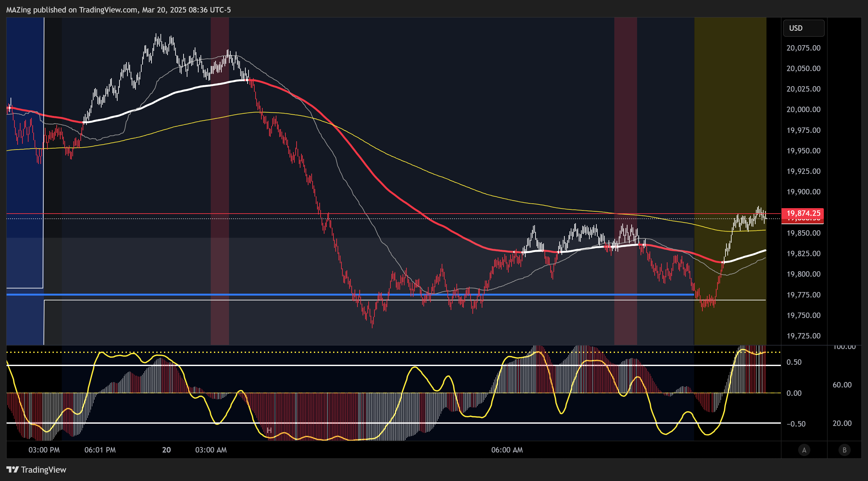Click the −0.50 oscillator scale label
The height and width of the screenshot is (481, 868).
point(796,424)
